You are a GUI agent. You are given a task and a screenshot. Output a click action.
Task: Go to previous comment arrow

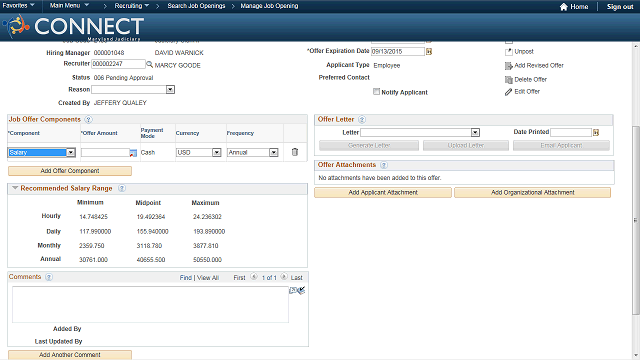coord(254,277)
